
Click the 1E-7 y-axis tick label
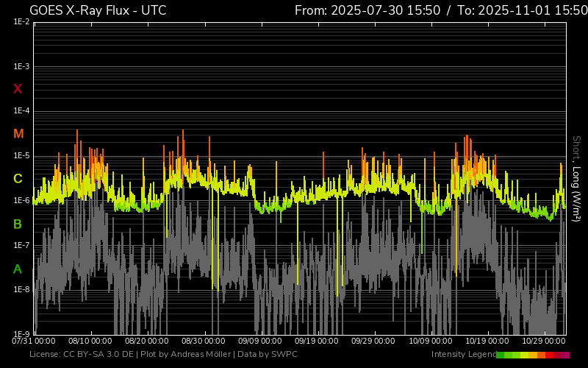point(21,245)
